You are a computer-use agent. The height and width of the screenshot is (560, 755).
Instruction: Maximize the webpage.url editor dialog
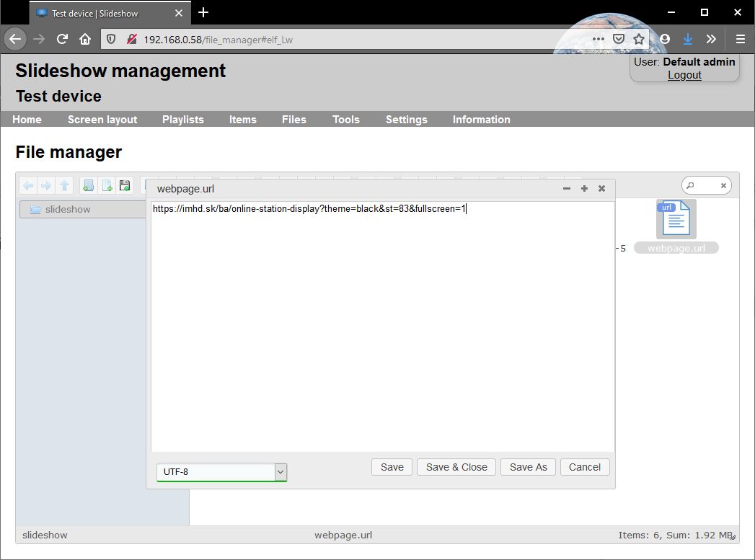[x=584, y=189]
